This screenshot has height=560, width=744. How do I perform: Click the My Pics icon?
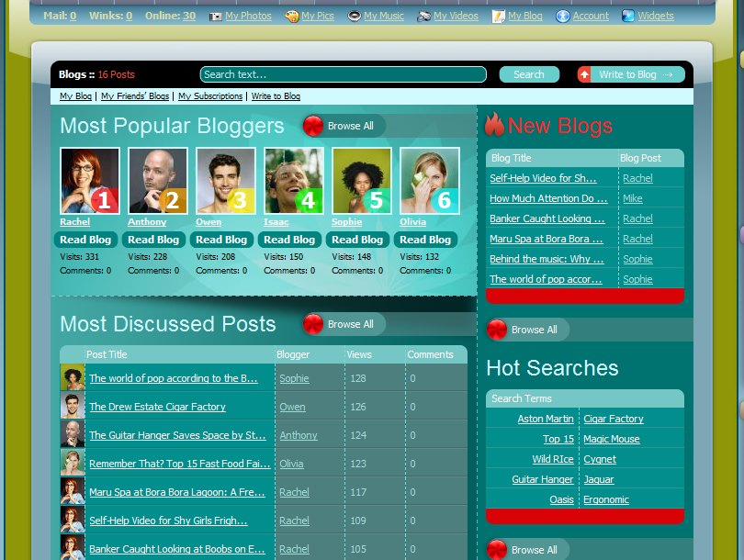pyautogui.click(x=291, y=16)
